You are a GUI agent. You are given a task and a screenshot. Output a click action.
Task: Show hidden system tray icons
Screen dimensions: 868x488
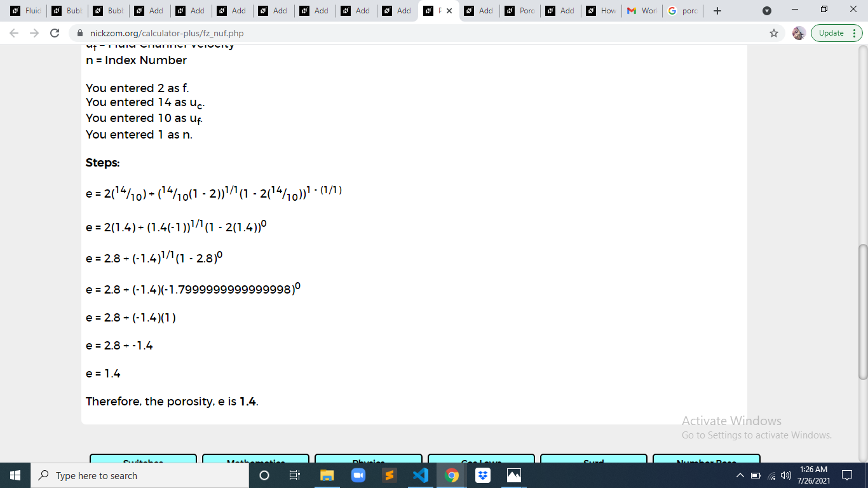click(740, 475)
